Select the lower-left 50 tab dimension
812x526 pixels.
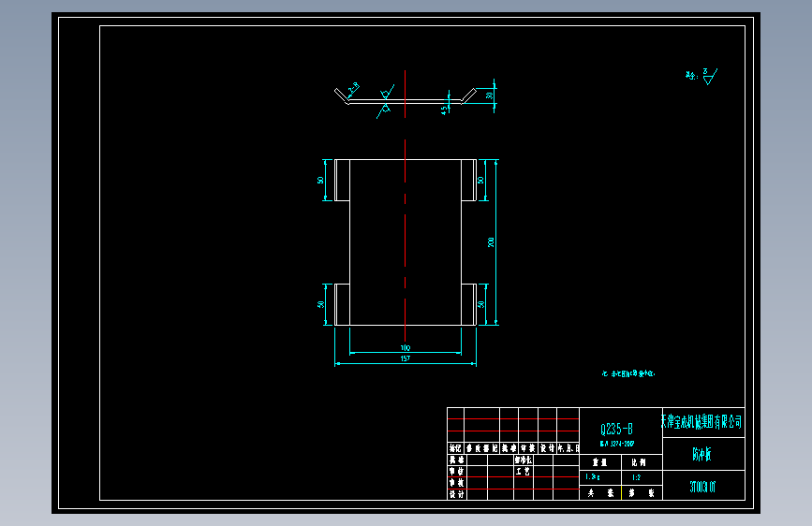point(320,304)
